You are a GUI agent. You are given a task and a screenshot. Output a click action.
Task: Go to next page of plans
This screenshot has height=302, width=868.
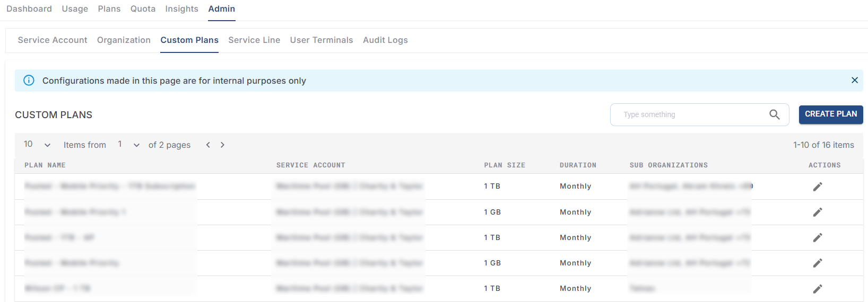(222, 145)
